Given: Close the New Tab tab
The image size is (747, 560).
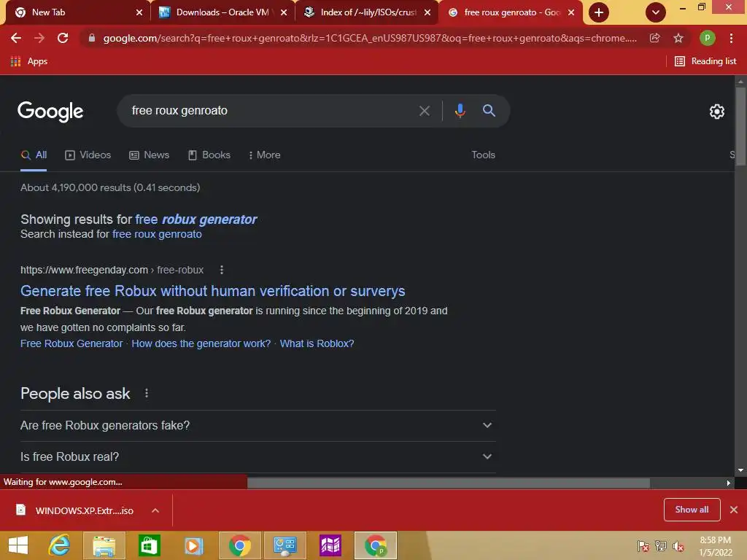Looking at the screenshot, I should 139,12.
